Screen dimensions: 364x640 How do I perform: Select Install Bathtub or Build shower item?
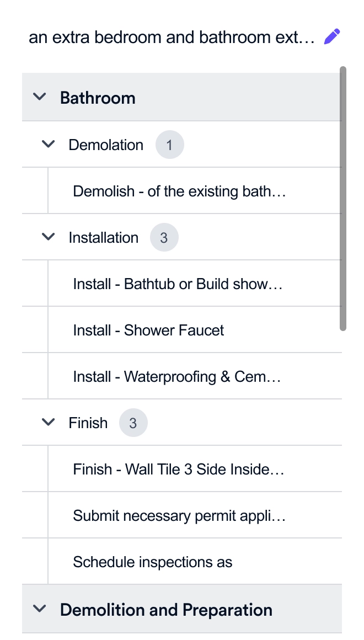[178, 284]
